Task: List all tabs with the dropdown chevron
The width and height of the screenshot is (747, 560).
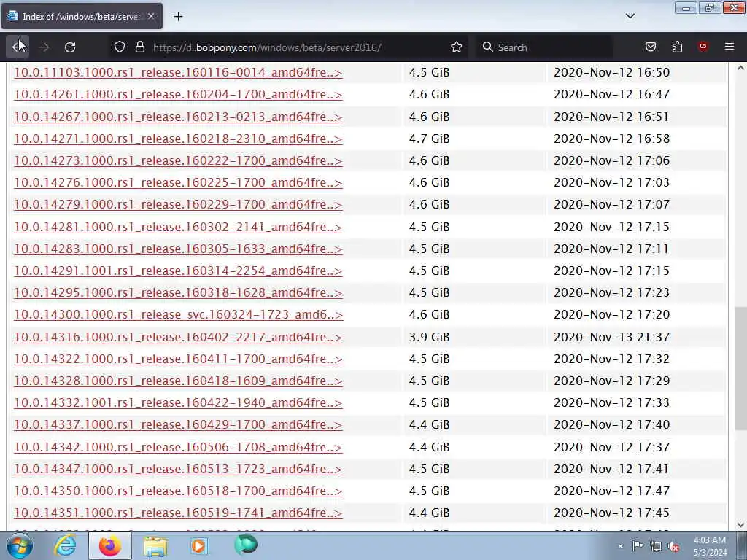Action: (630, 16)
